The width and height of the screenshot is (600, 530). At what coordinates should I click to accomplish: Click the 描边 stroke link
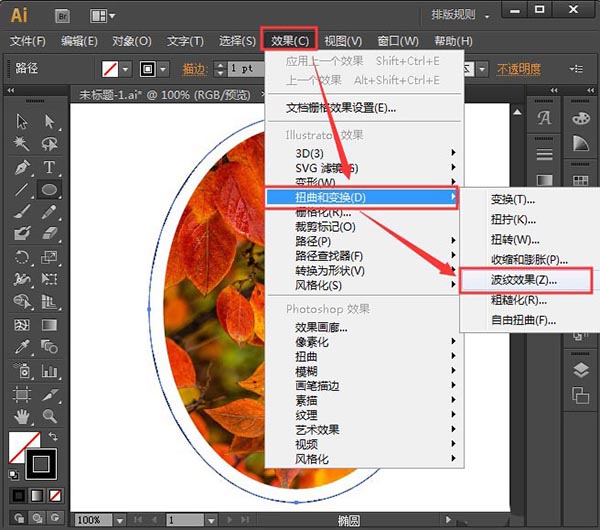coord(195,69)
